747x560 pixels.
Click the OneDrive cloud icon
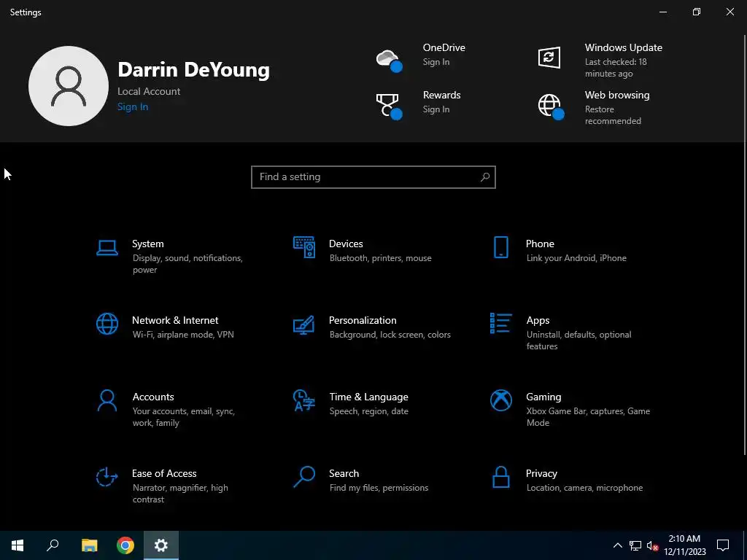pos(390,61)
